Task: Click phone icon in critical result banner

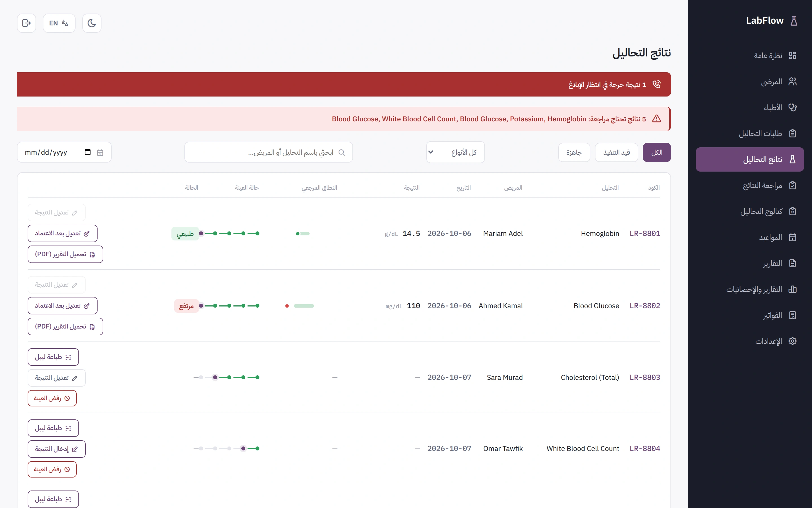Action: pyautogui.click(x=657, y=84)
